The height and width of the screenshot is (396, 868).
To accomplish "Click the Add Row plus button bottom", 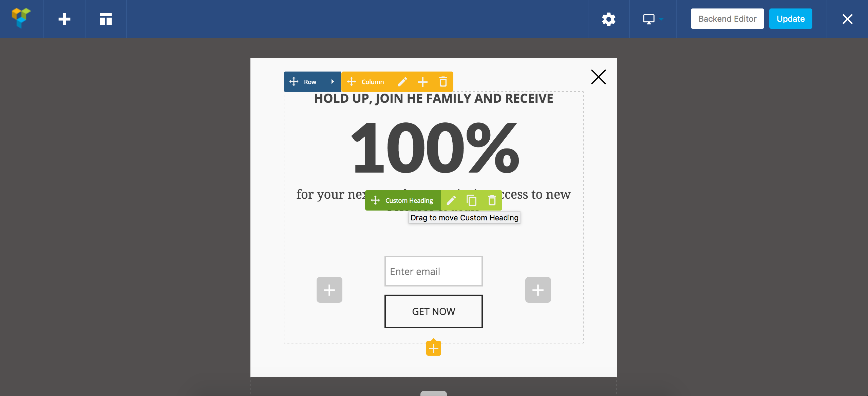I will 433,349.
